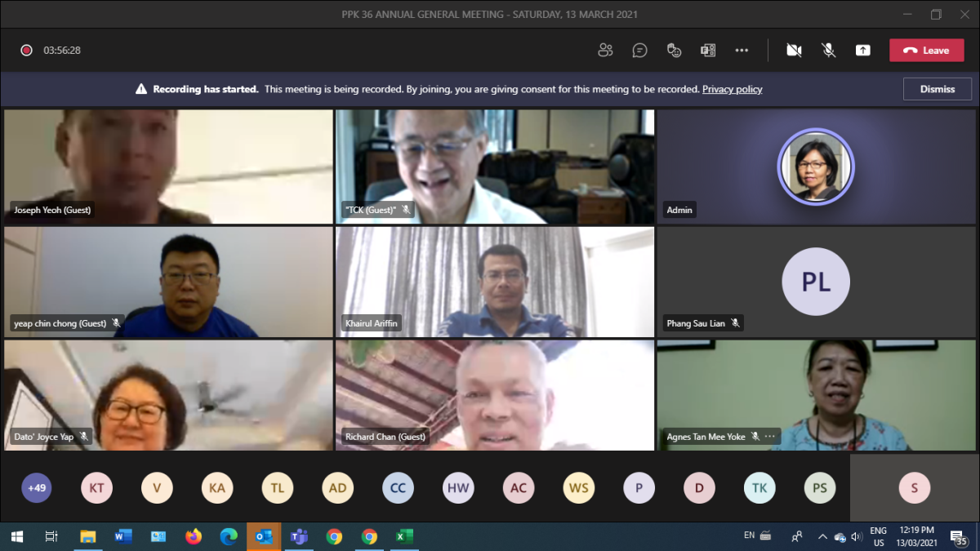The height and width of the screenshot is (551, 980).
Task: Open Task View on the taskbar
Action: (51, 536)
